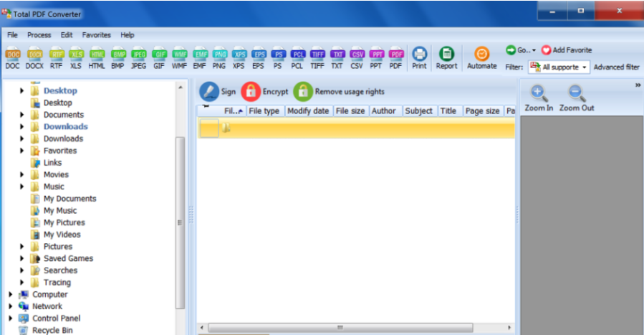
Task: Convert to PS format
Action: click(x=278, y=58)
